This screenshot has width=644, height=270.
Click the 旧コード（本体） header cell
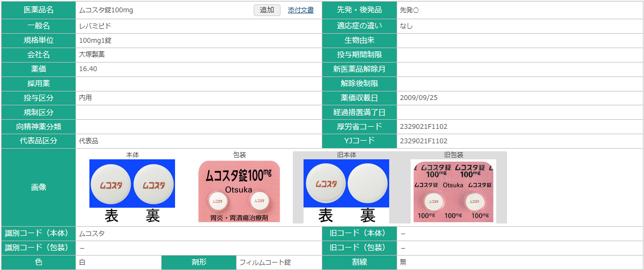359,234
